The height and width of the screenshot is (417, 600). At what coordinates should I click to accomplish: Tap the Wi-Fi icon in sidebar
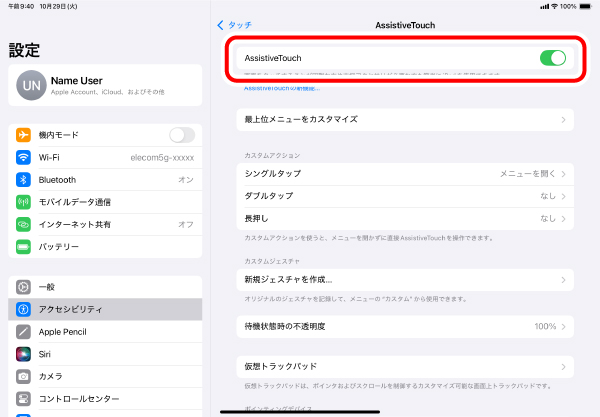(23, 157)
